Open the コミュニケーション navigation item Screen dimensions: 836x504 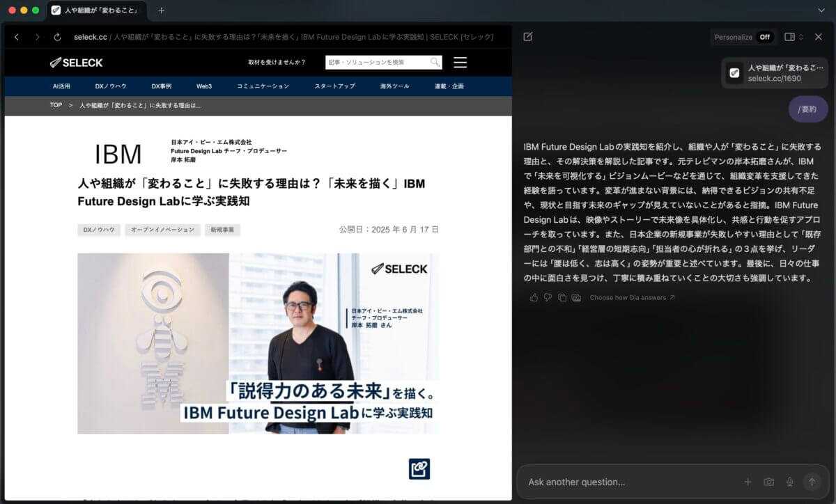tap(263, 86)
